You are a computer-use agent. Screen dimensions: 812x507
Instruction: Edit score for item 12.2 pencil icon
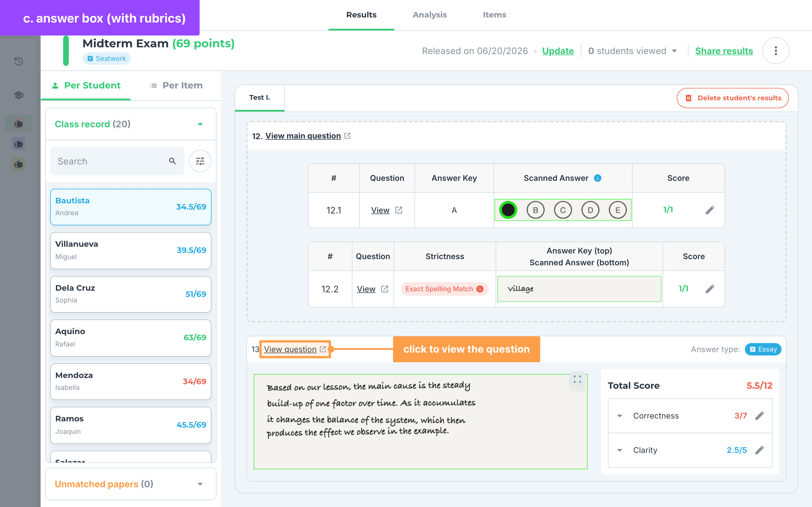coord(710,289)
